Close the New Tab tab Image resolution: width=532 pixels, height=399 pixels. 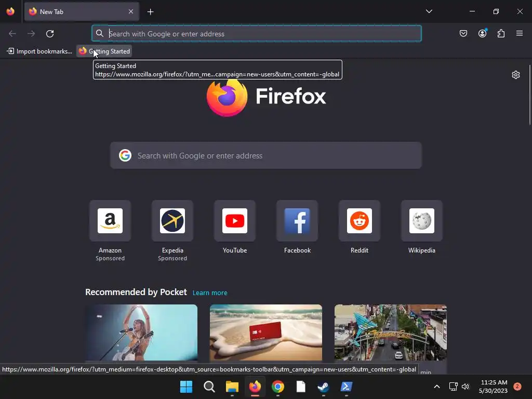point(130,11)
